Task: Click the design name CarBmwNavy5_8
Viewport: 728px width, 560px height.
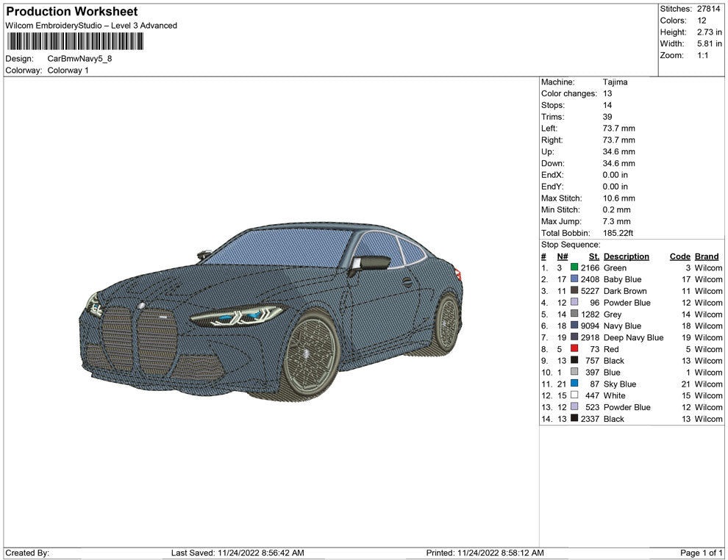Action: pos(80,59)
